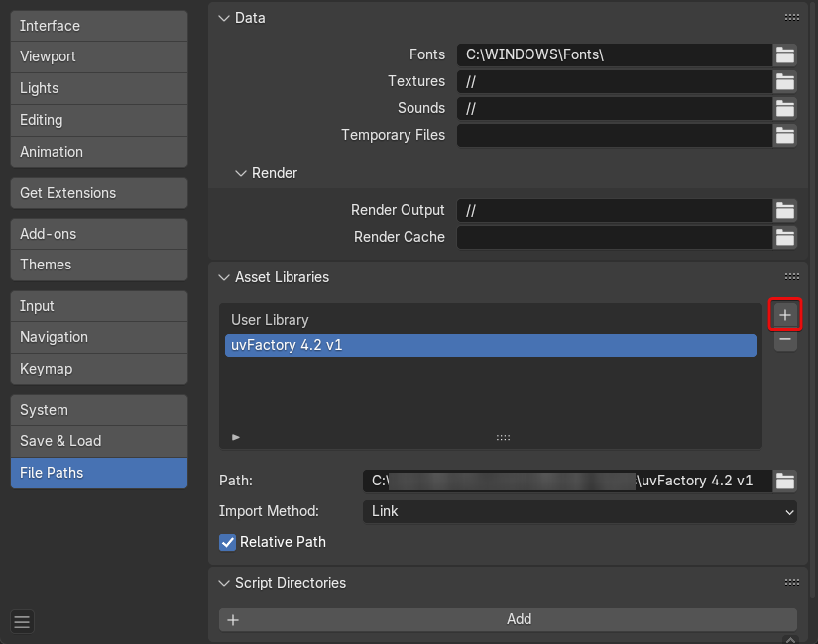818x644 pixels.
Task: Click the right-side vertical scrollbar
Action: click(814, 300)
